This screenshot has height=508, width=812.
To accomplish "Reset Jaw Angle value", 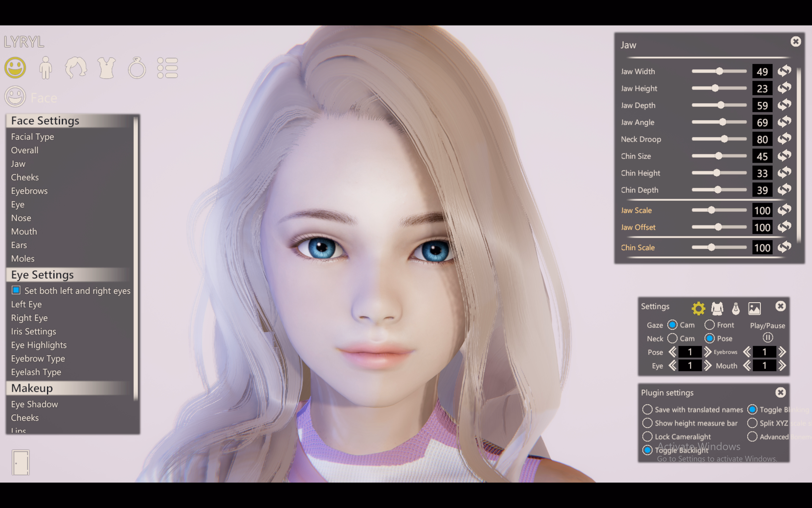I will (785, 122).
